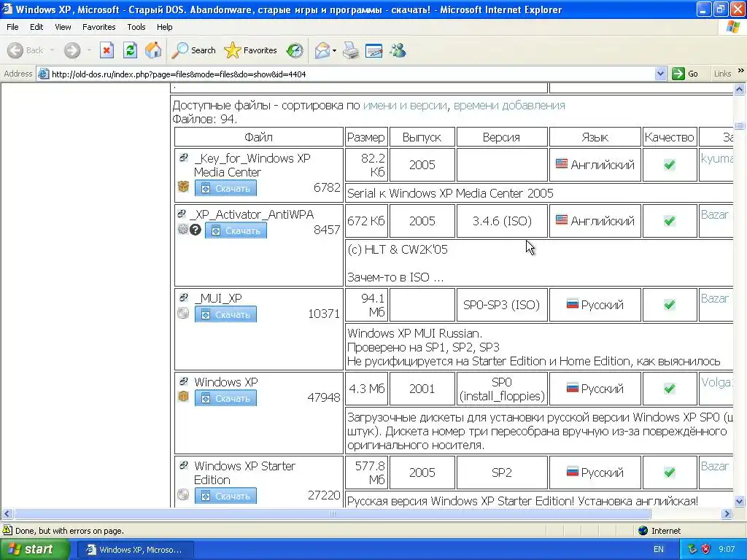
Task: Click Скачать for _MUI_XP
Action: pos(225,314)
